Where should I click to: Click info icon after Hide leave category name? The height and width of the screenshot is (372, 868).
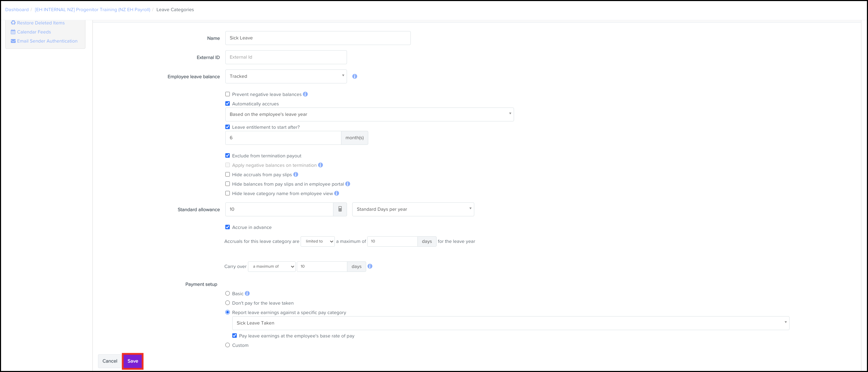[x=337, y=193]
